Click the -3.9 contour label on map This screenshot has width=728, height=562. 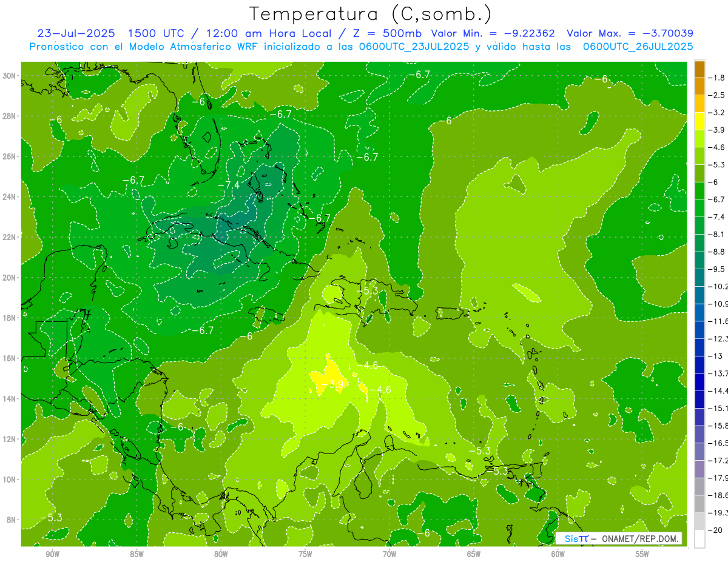332,384
